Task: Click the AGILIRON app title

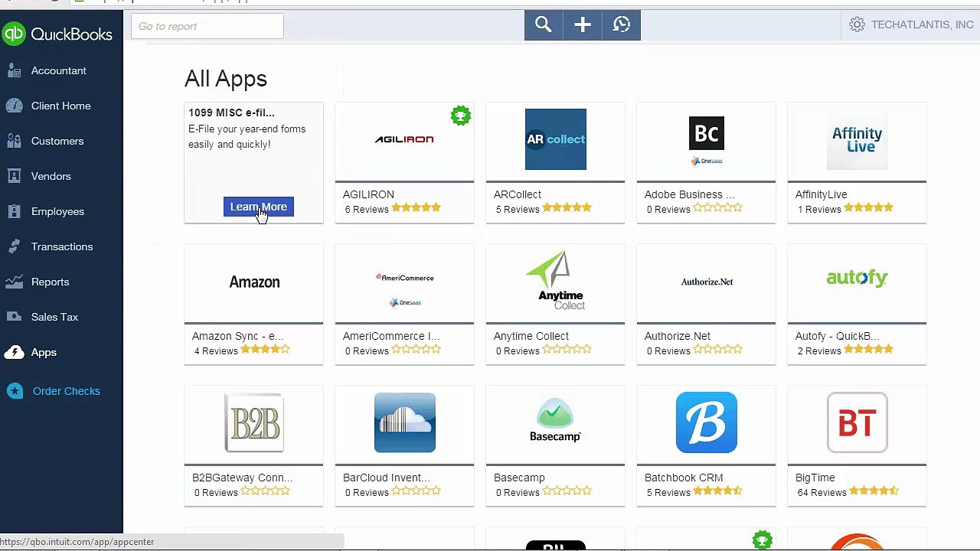Action: [x=368, y=194]
